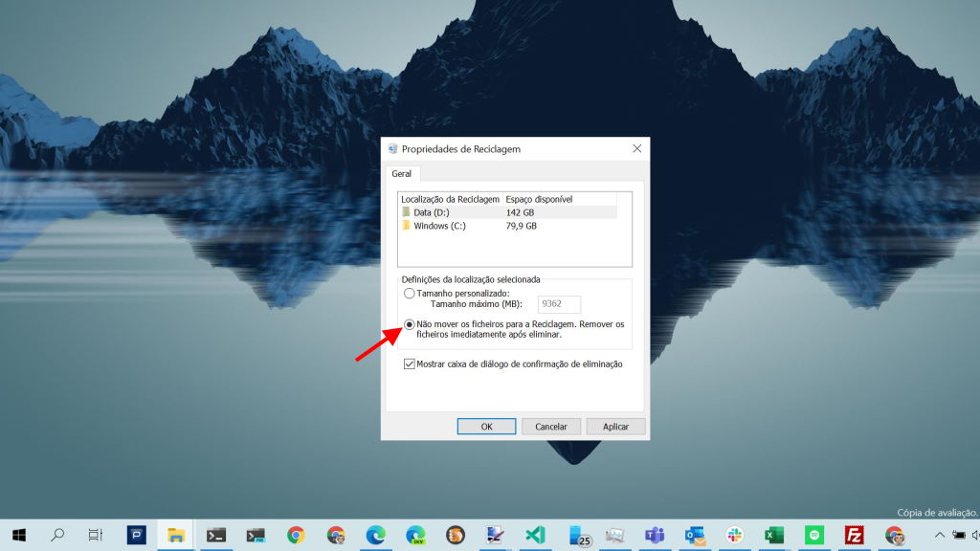
Task: Switch to the Geral tab
Action: 401,174
